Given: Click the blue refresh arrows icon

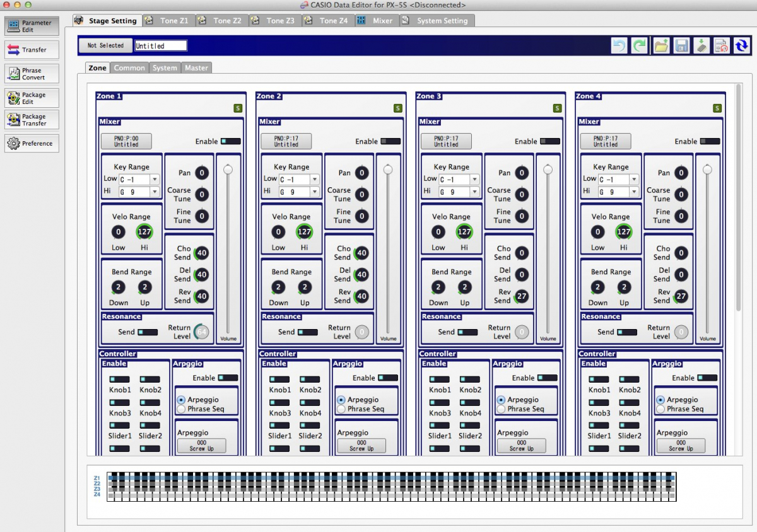Looking at the screenshot, I should (742, 45).
